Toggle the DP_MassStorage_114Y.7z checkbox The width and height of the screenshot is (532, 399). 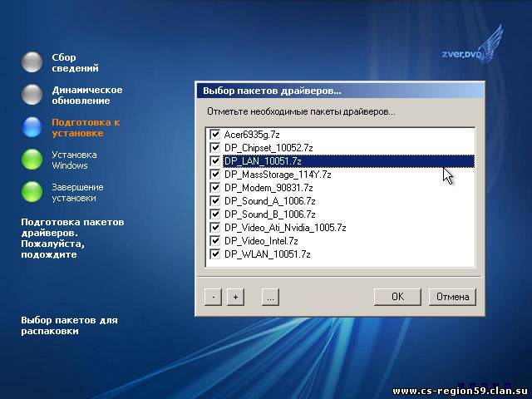click(x=214, y=174)
